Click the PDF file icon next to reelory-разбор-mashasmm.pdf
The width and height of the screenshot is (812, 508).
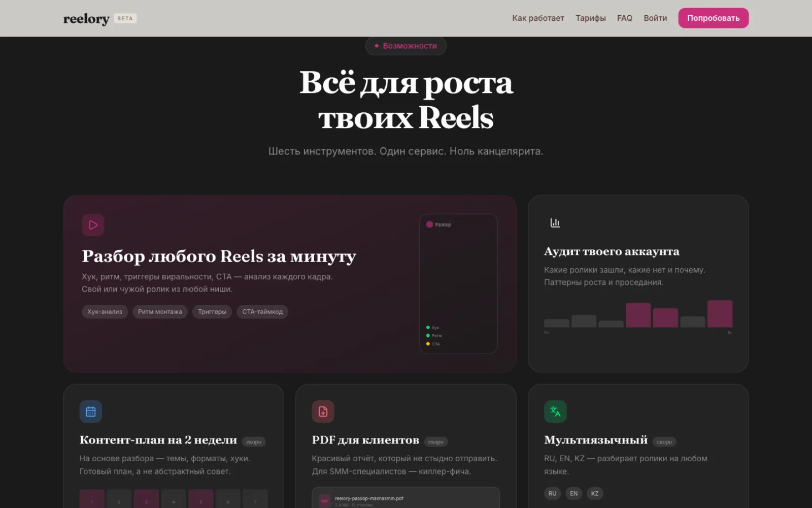pyautogui.click(x=324, y=500)
